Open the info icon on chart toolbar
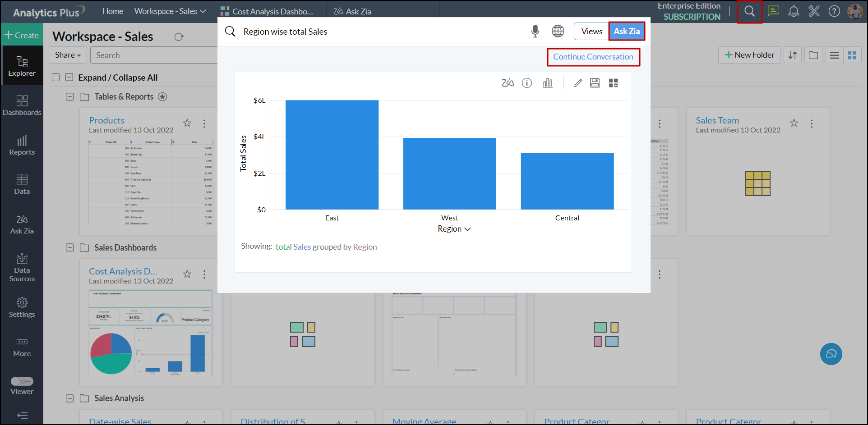This screenshot has height=425, width=868. 527,83
